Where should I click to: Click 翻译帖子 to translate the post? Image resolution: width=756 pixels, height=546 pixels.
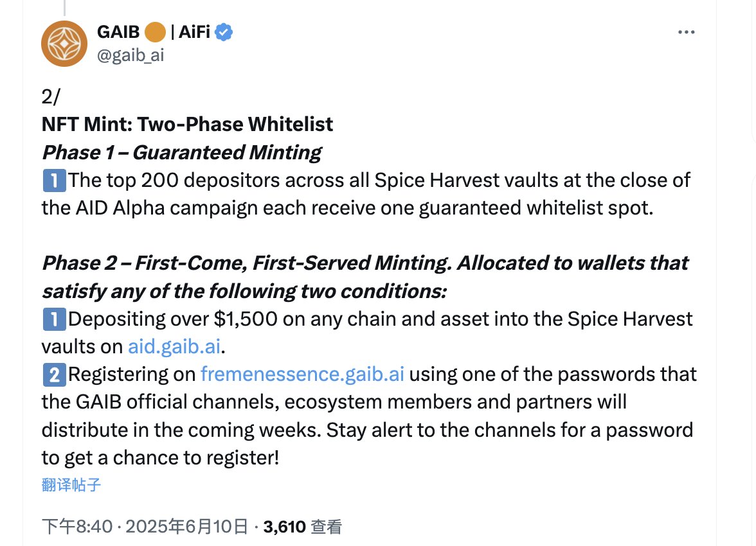pos(71,485)
